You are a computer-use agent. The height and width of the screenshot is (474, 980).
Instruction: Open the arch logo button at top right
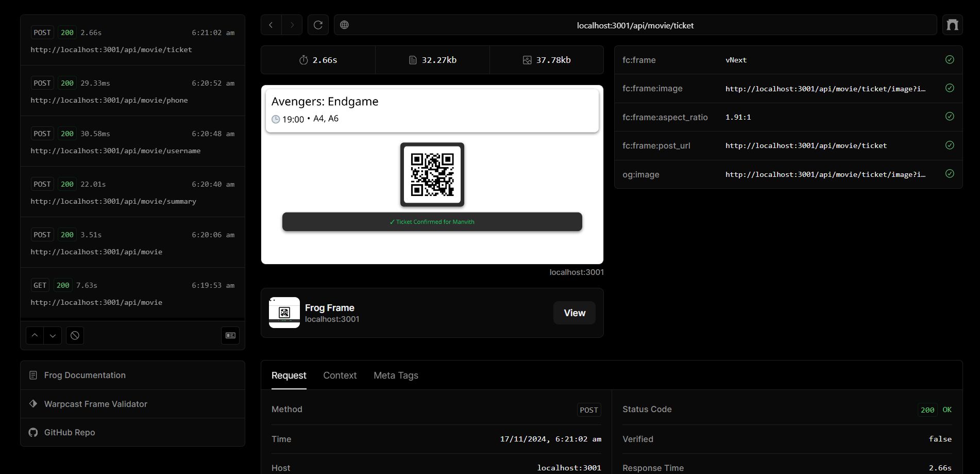tap(953, 25)
